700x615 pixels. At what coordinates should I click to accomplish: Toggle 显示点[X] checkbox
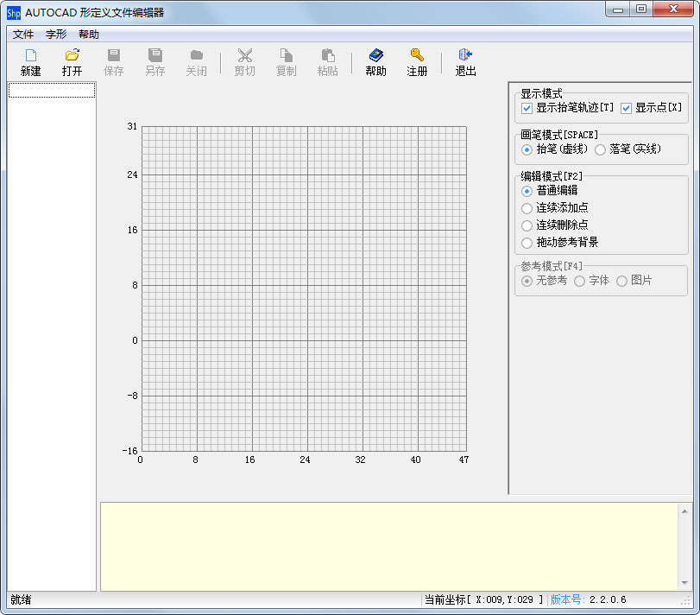pos(626,108)
